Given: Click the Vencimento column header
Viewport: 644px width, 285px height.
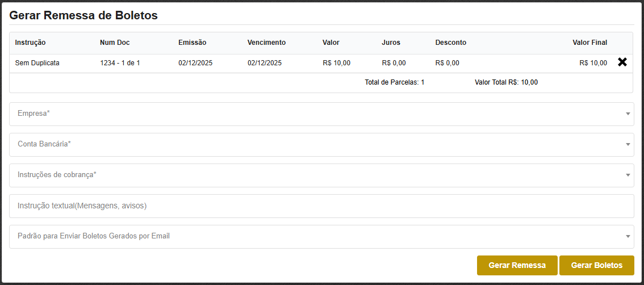Looking at the screenshot, I should pos(266,43).
